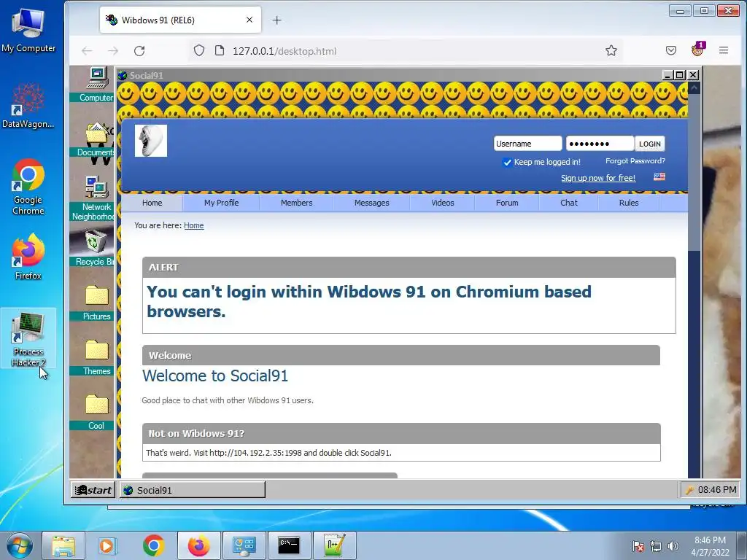747x560 pixels.
Task: Open the Forum tab
Action: [x=507, y=203]
